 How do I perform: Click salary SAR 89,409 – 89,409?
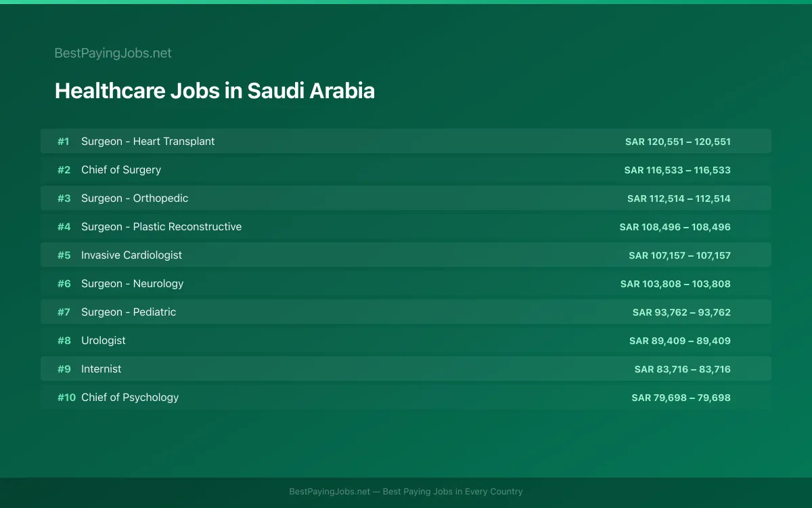(x=680, y=341)
